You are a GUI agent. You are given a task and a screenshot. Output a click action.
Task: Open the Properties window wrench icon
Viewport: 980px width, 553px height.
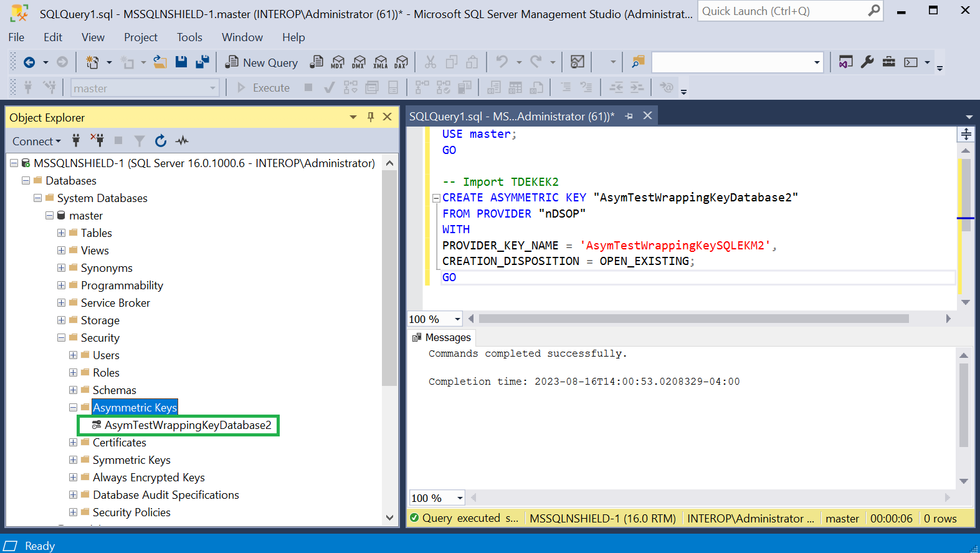(x=867, y=62)
